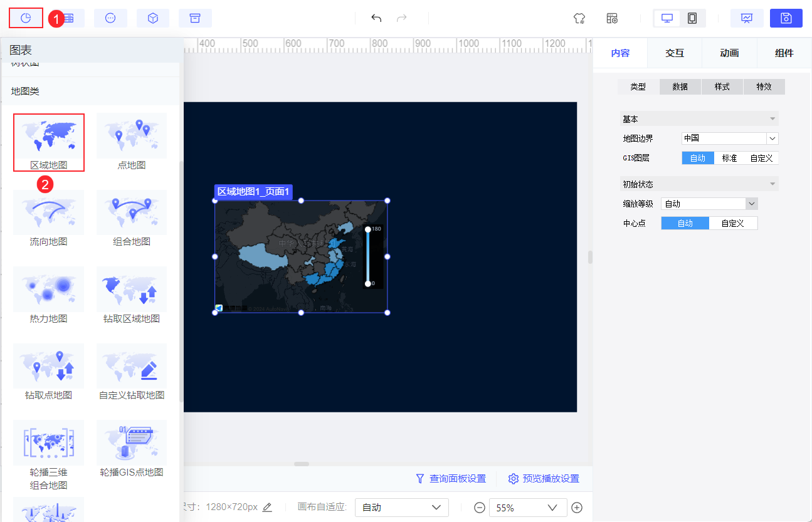Click the pencil icon to edit canvas size
The width and height of the screenshot is (812, 522).
point(268,507)
